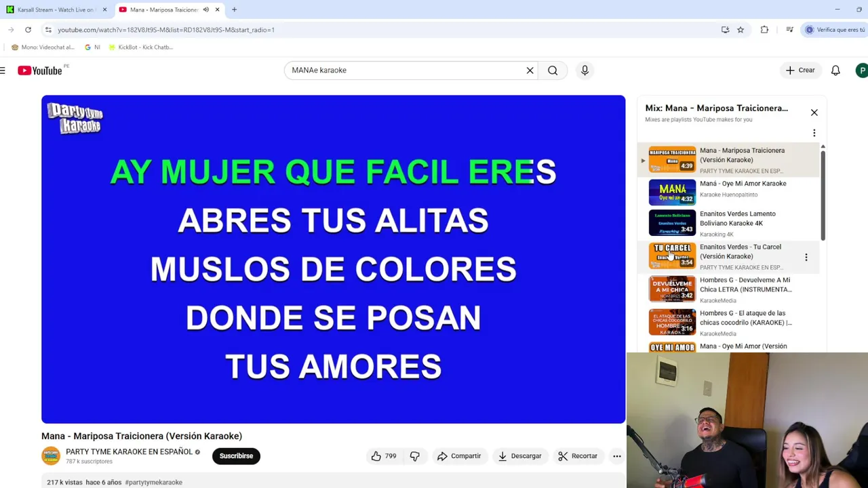Open the Mix playlist three-dot options
The image size is (868, 488).
point(814,134)
